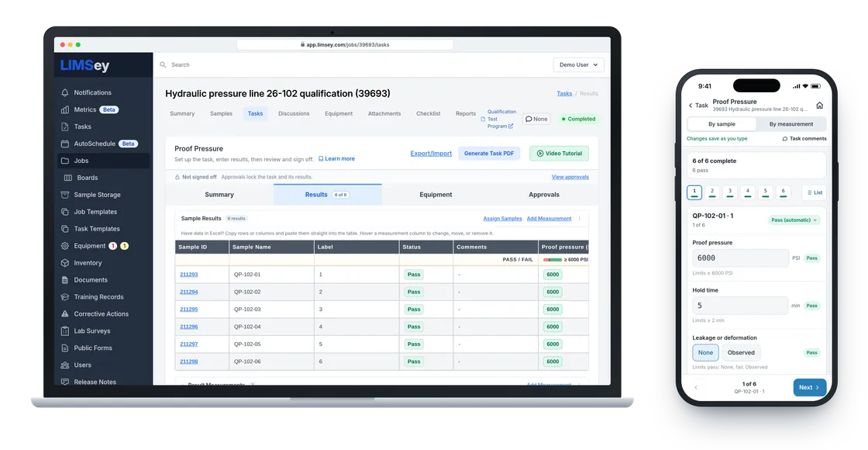Open the Reports job tab
The height and width of the screenshot is (450, 868).
click(466, 113)
